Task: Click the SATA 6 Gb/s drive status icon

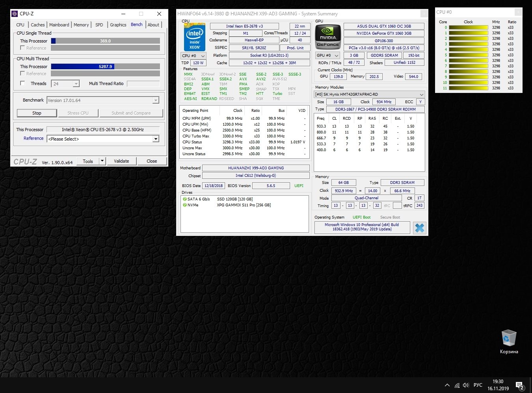Action: tap(185, 199)
